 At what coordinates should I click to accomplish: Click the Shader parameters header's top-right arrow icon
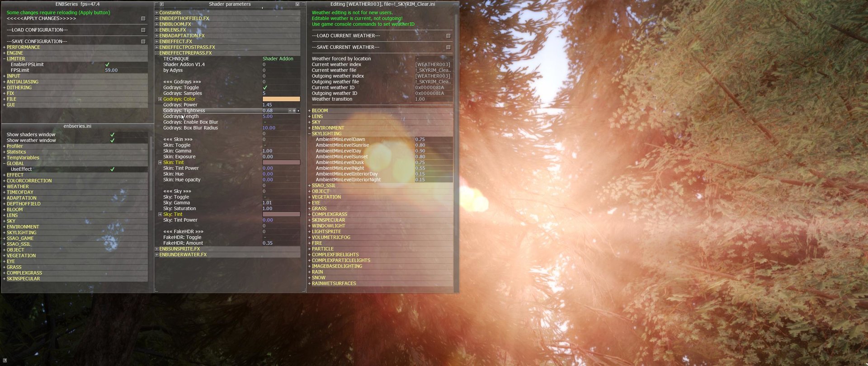point(297,4)
